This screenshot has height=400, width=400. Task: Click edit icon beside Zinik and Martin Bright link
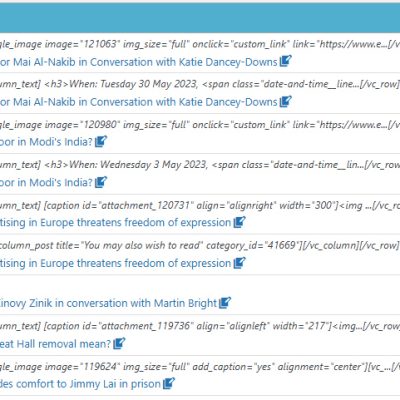pos(225,303)
